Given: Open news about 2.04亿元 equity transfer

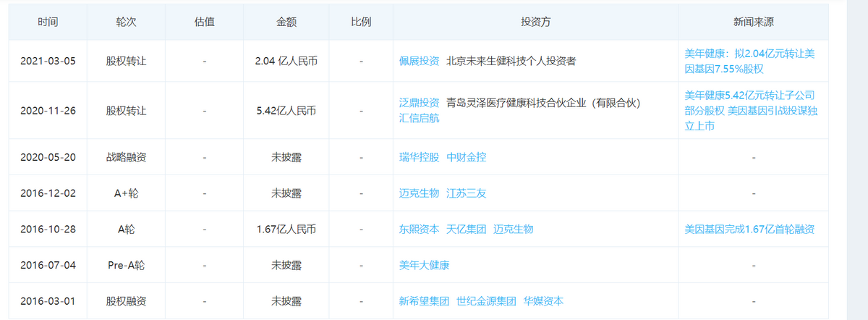Looking at the screenshot, I should (750, 62).
